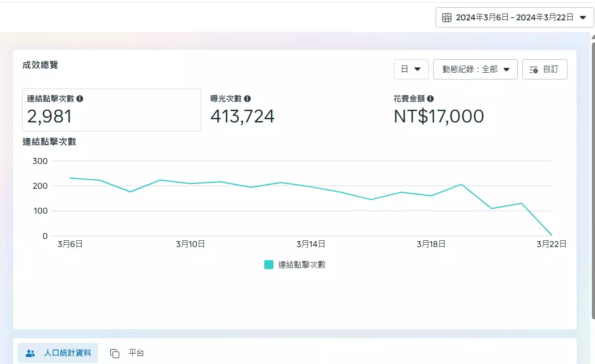The image size is (595, 364).
Task: Click the chart line point at 3月22日
Action: tap(551, 235)
